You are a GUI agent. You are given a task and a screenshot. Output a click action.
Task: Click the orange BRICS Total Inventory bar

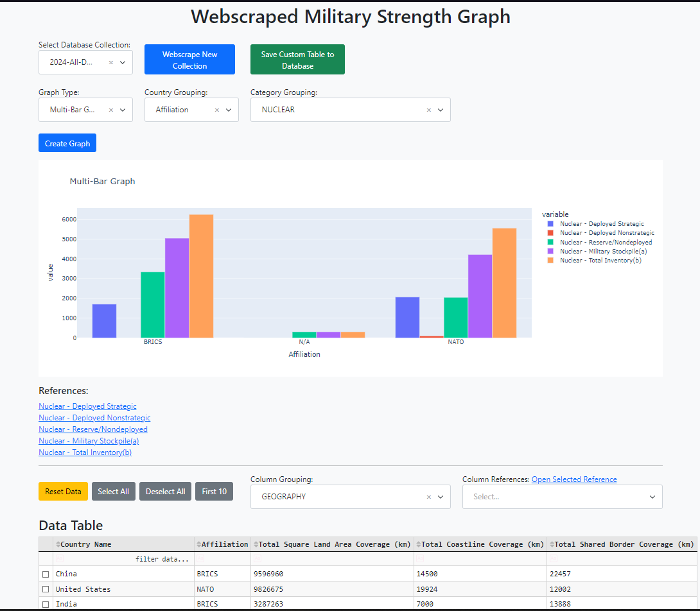point(202,276)
